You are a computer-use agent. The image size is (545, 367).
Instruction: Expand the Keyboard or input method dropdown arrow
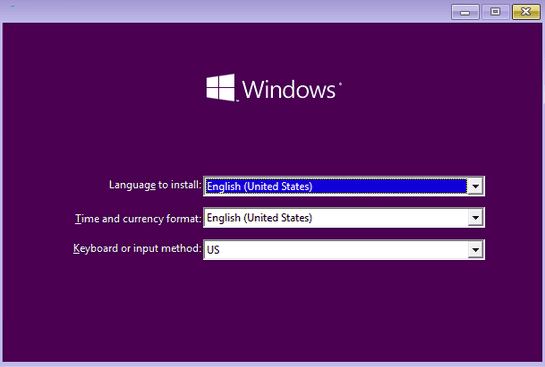(x=475, y=250)
